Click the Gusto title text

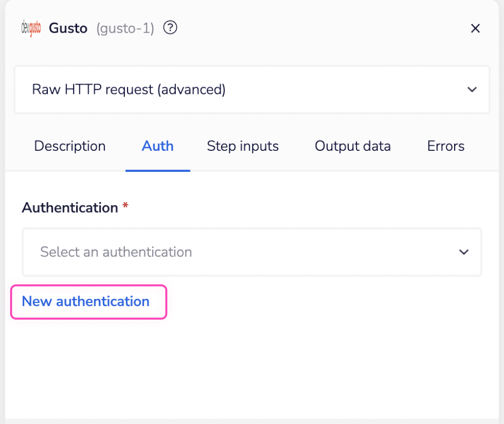pos(68,28)
